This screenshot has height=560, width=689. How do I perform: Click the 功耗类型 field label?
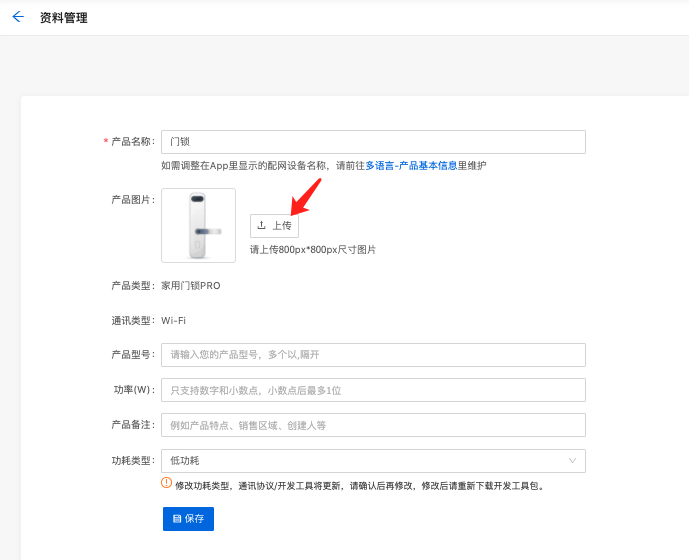click(132, 461)
